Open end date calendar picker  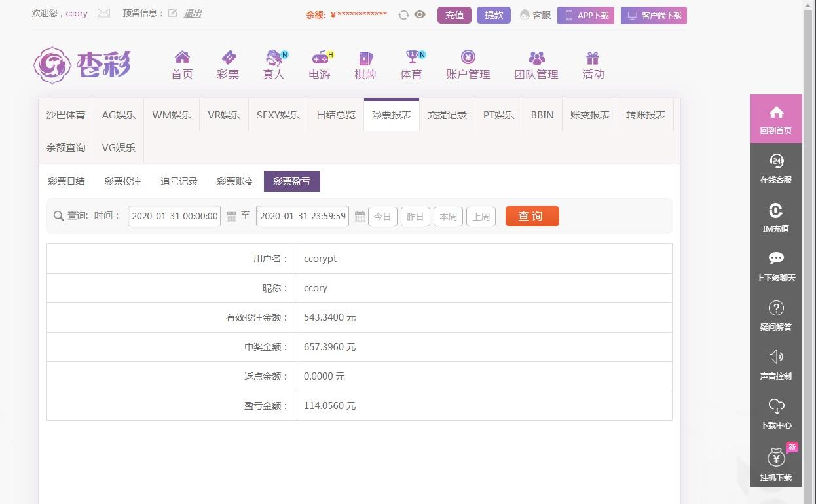(360, 216)
